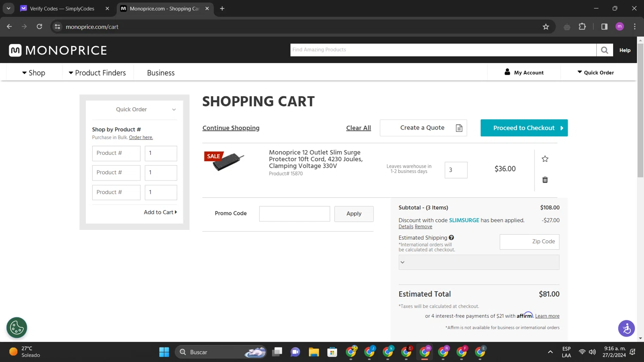Click Help in the header
This screenshot has width=644, height=362.
(x=625, y=50)
